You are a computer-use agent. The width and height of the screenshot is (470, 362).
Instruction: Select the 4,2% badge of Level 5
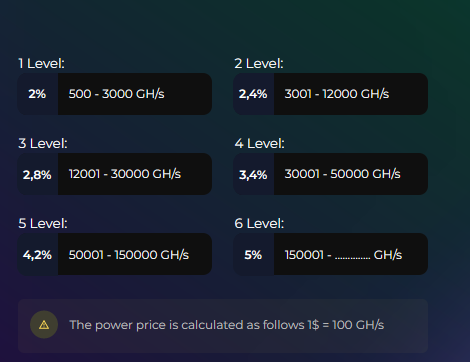[37, 254]
